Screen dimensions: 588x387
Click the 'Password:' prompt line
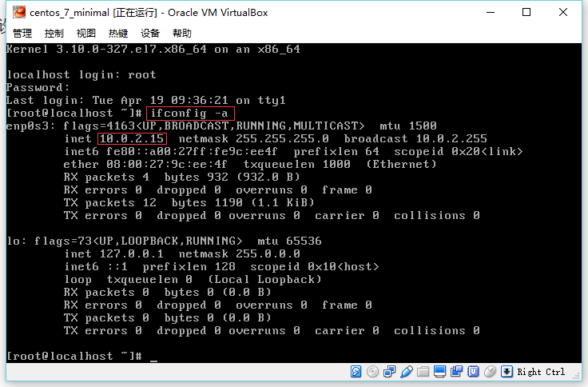tap(38, 87)
